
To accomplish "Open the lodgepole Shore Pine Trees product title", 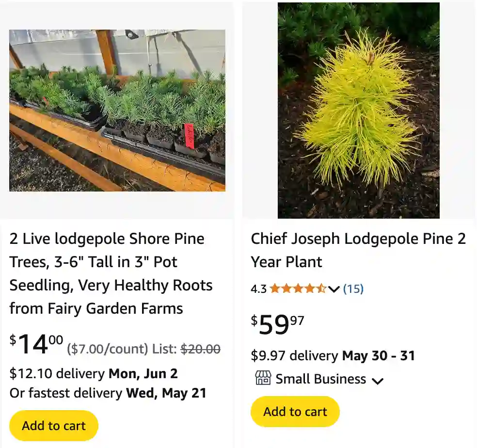I will (111, 273).
